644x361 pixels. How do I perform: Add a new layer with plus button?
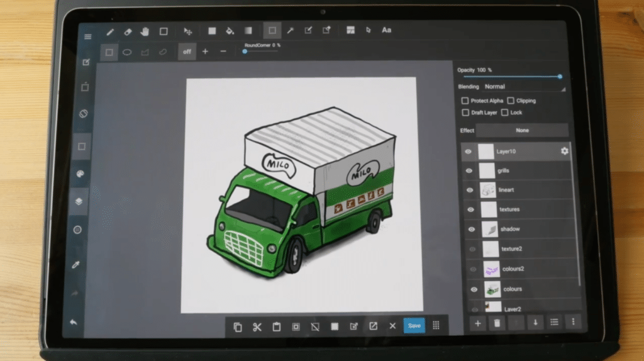tap(478, 324)
